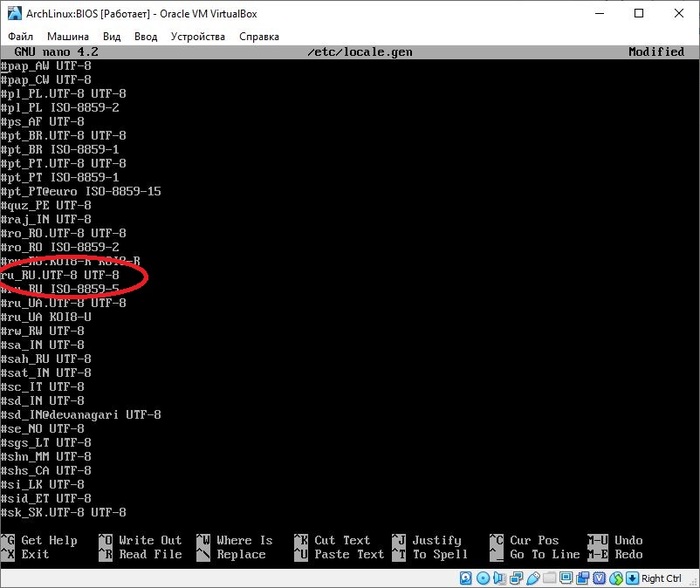
Task: Click the Write Out shortcut label
Action: point(150,540)
